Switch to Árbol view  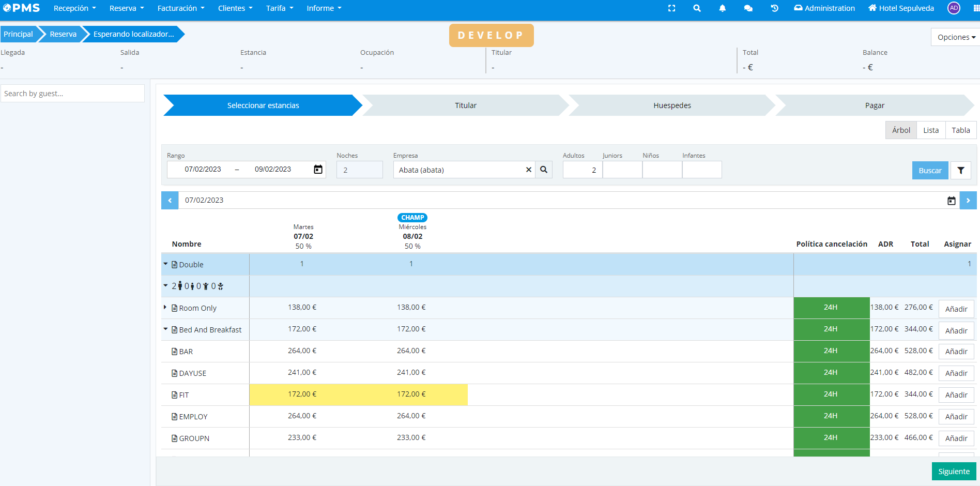901,130
